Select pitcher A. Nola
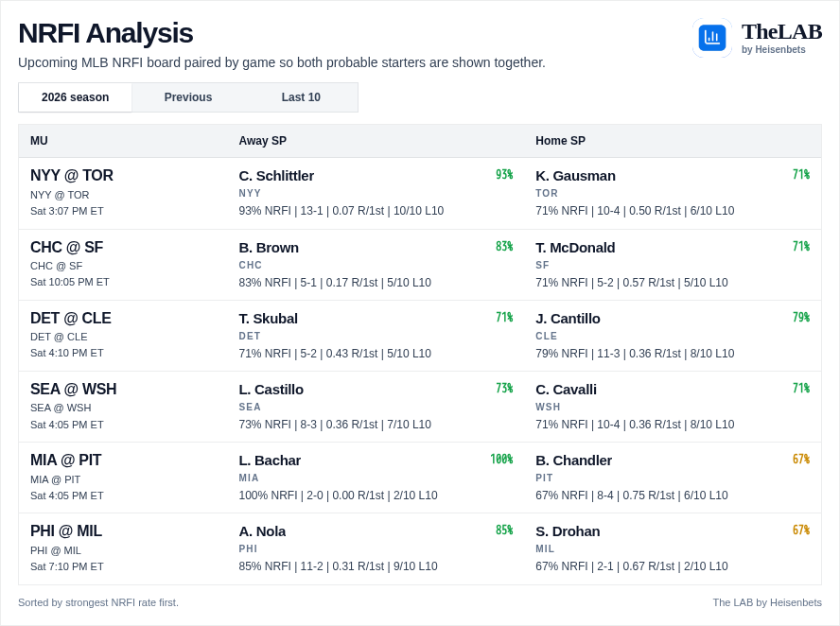 (263, 531)
